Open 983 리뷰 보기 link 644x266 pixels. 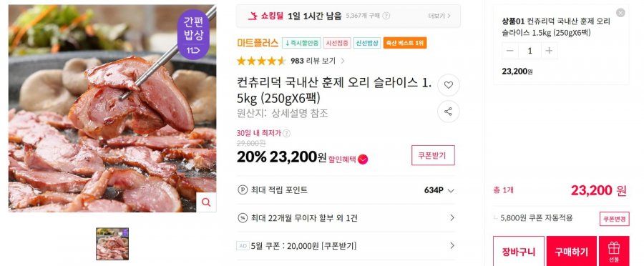point(318,61)
